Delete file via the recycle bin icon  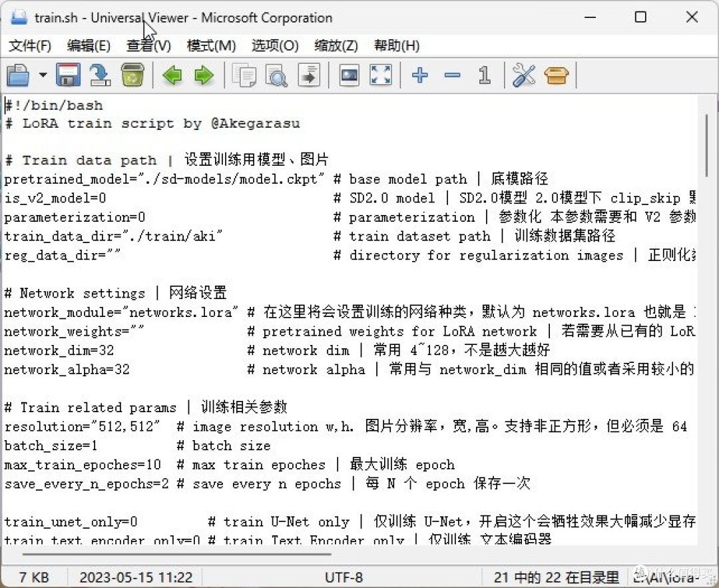[x=132, y=75]
